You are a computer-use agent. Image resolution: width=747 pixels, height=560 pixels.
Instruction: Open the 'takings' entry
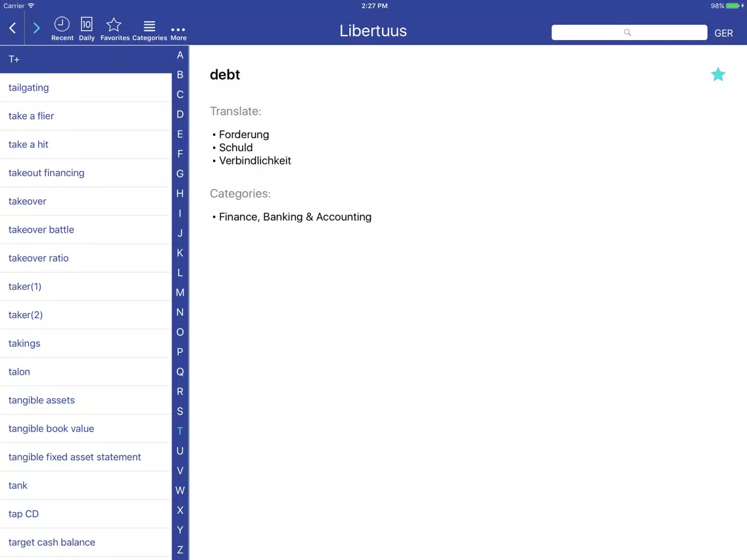coord(85,343)
